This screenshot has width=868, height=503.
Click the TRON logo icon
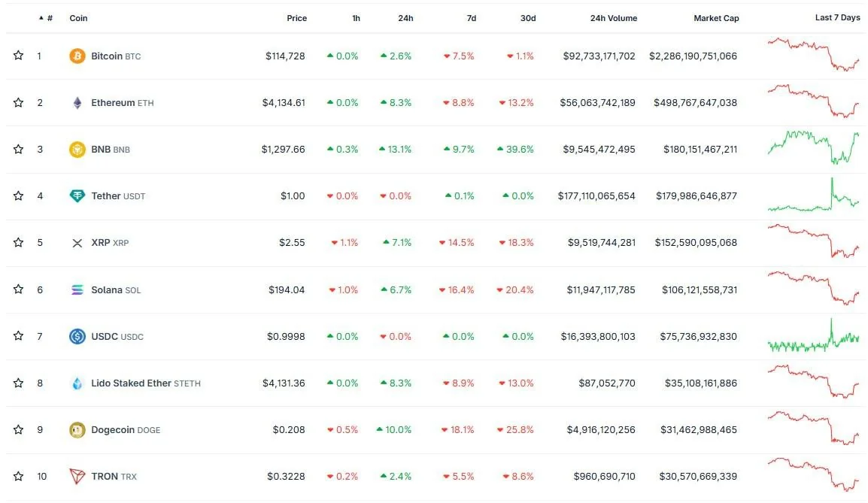77,477
